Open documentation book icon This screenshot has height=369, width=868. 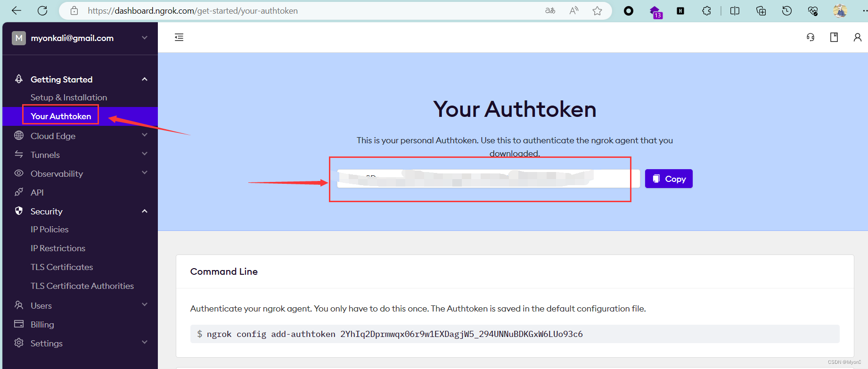(x=834, y=37)
